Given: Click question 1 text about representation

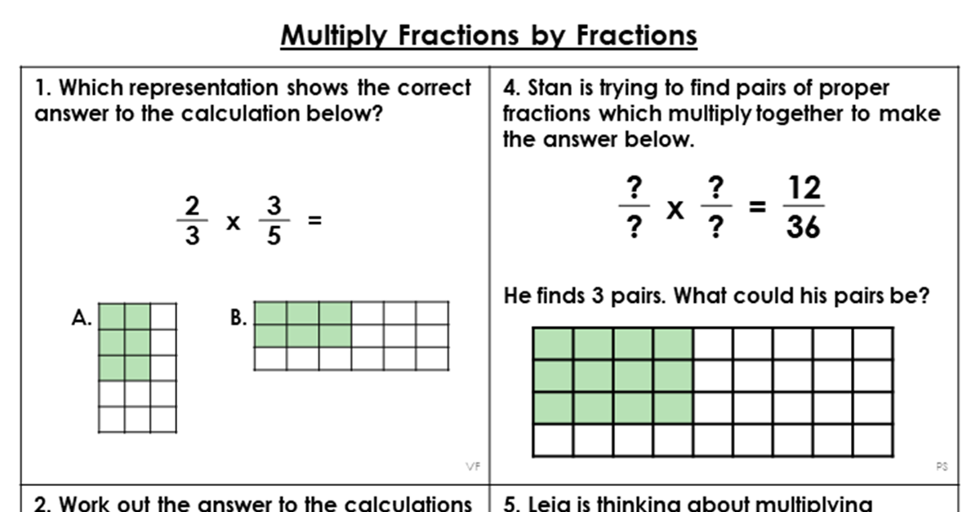Looking at the screenshot, I should [252, 100].
